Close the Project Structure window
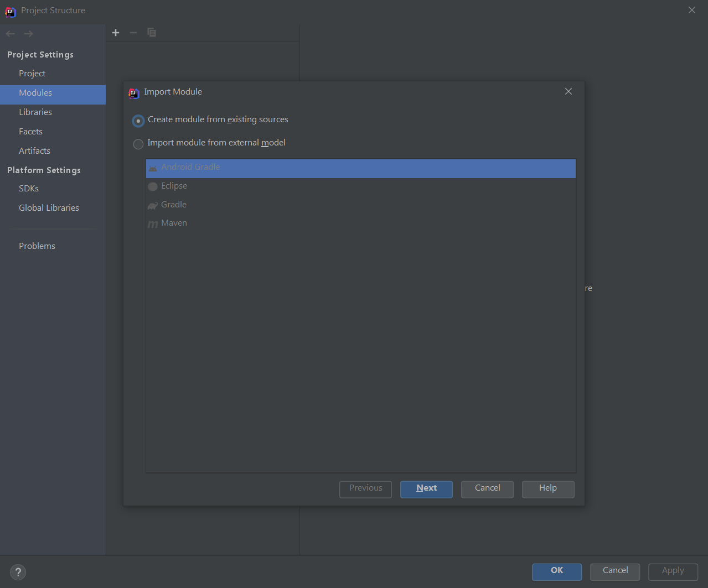Viewport: 708px width, 588px height. pos(692,10)
